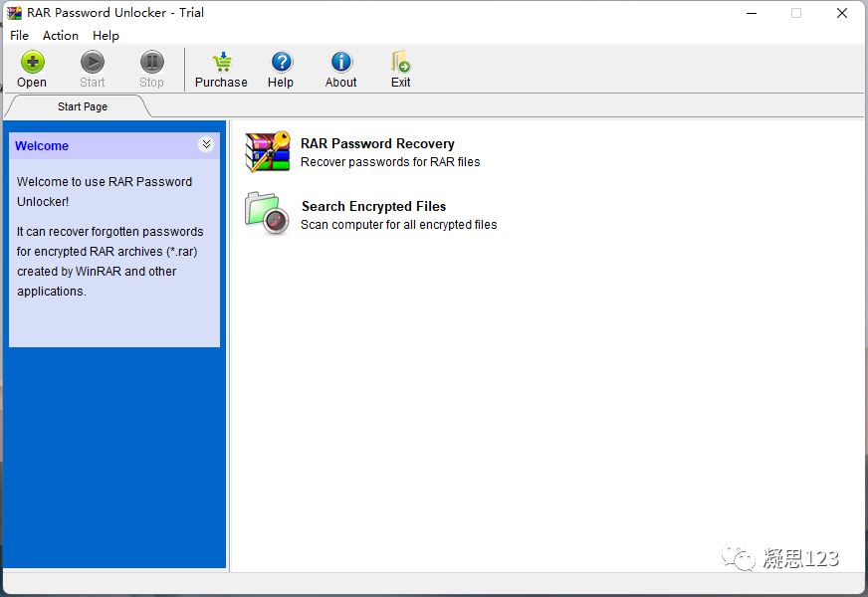Open the RAR Password Recovery link
The height and width of the screenshot is (597, 868).
(x=377, y=144)
